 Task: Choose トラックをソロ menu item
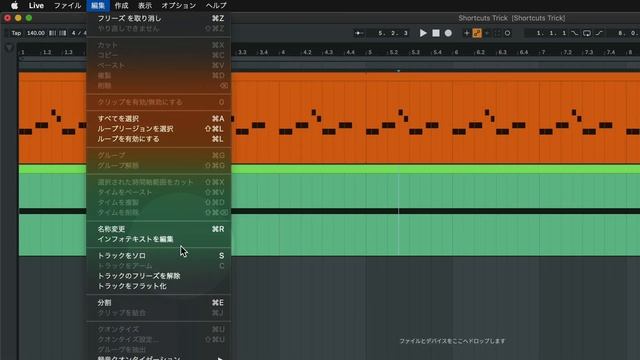click(159, 256)
